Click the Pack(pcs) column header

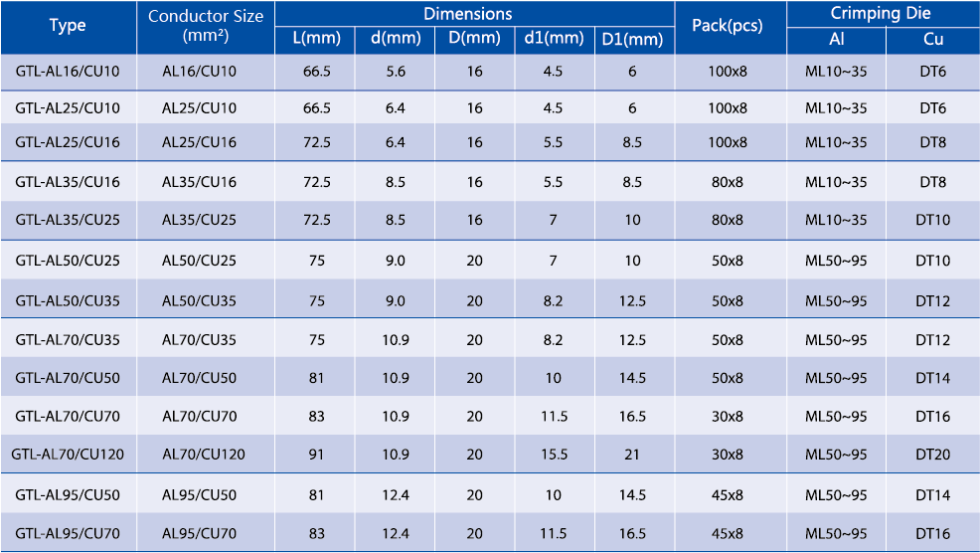coord(730,27)
